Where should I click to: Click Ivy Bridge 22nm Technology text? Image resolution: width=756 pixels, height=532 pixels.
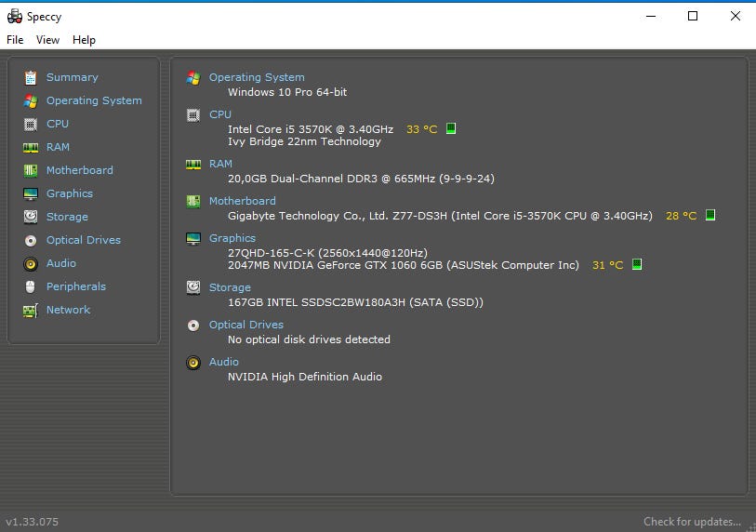pos(304,141)
